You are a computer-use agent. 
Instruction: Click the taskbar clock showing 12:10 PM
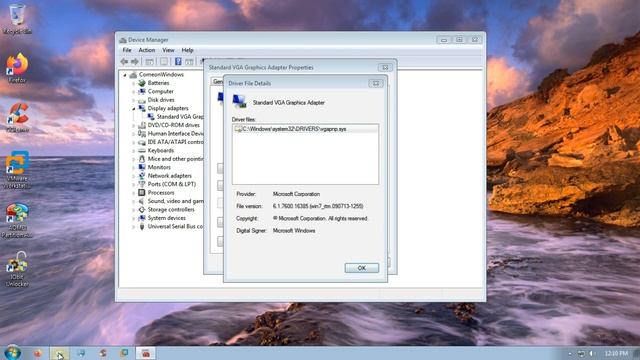[616, 353]
